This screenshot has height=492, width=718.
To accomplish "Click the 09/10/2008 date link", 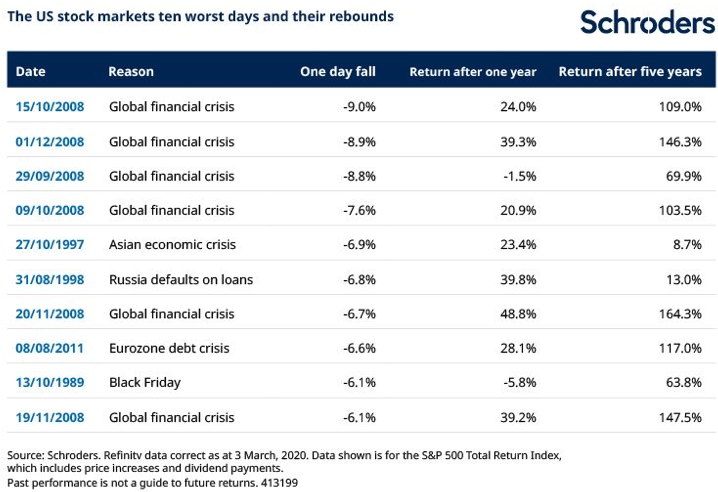I will click(x=50, y=210).
